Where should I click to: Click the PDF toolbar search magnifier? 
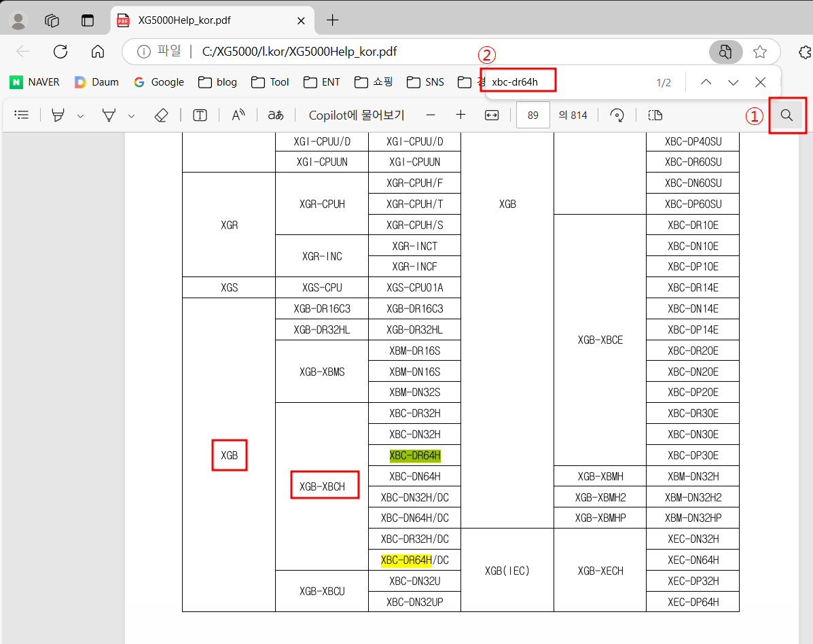point(787,115)
